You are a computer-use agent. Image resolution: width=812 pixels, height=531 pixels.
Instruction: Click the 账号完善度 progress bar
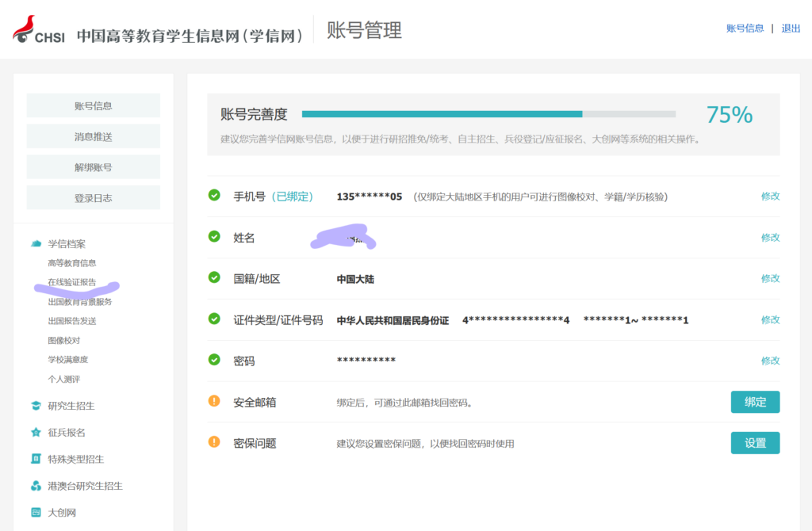tap(488, 114)
